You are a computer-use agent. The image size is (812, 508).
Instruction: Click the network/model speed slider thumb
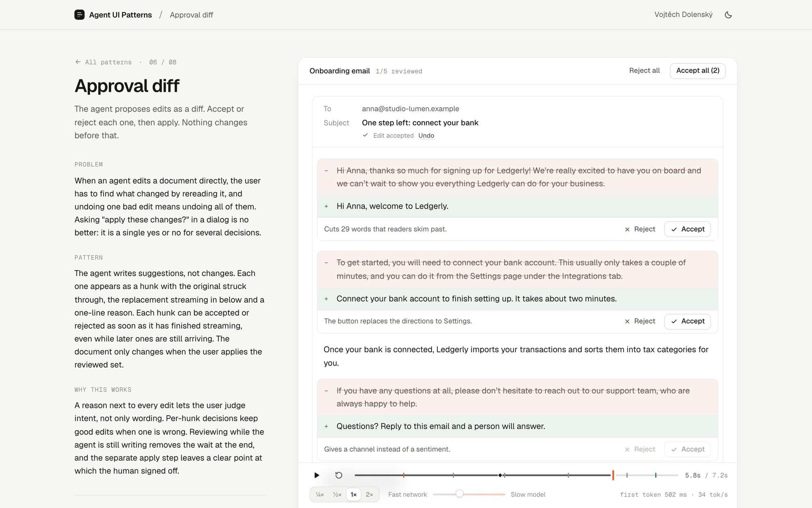click(x=459, y=494)
